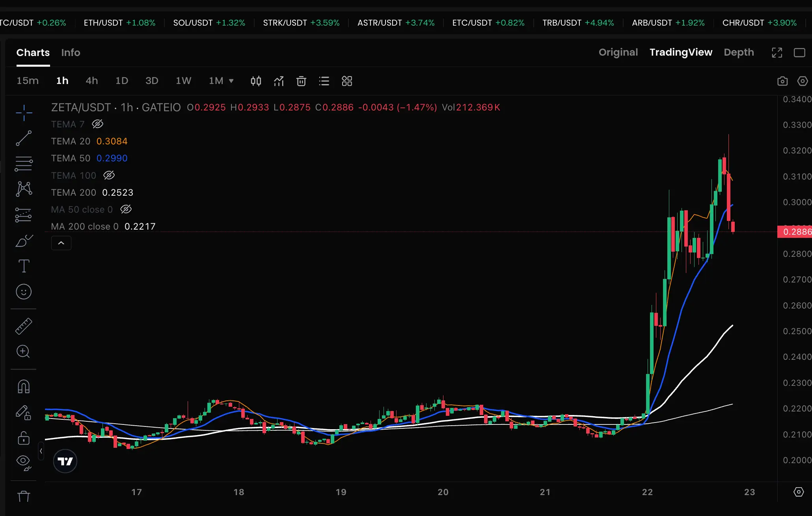Select the text annotation tool
The image size is (812, 516).
[24, 266]
